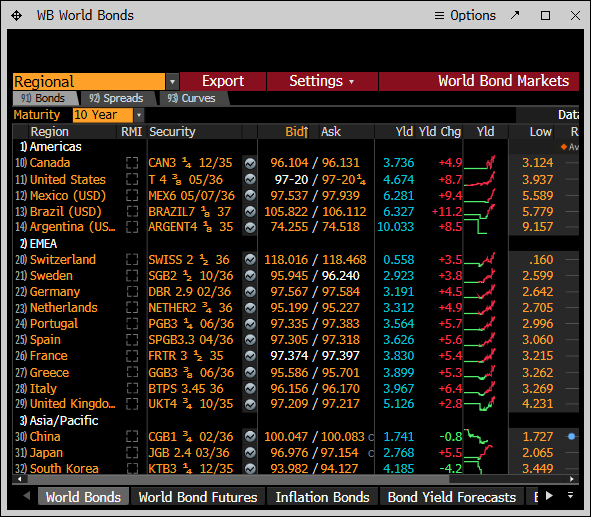Image resolution: width=591 pixels, height=517 pixels.
Task: Click the chart icon in Argentina row
Action: point(250,228)
